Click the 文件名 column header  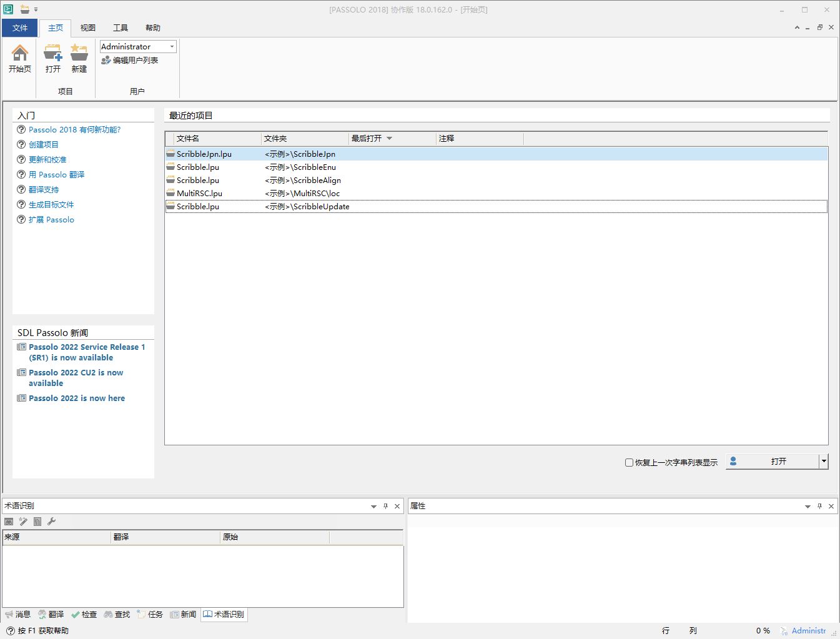tap(217, 139)
